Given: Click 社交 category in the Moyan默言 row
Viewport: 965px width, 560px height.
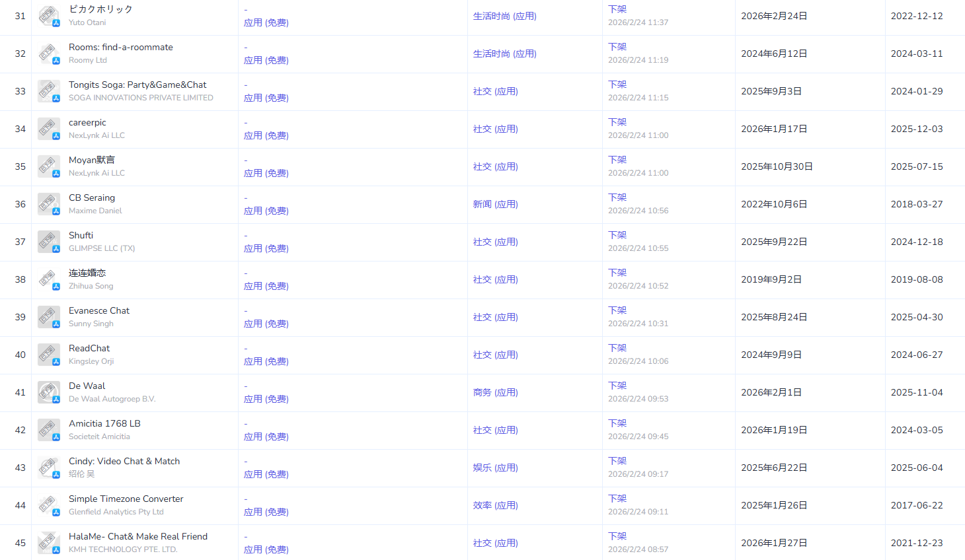Looking at the screenshot, I should [x=496, y=166].
